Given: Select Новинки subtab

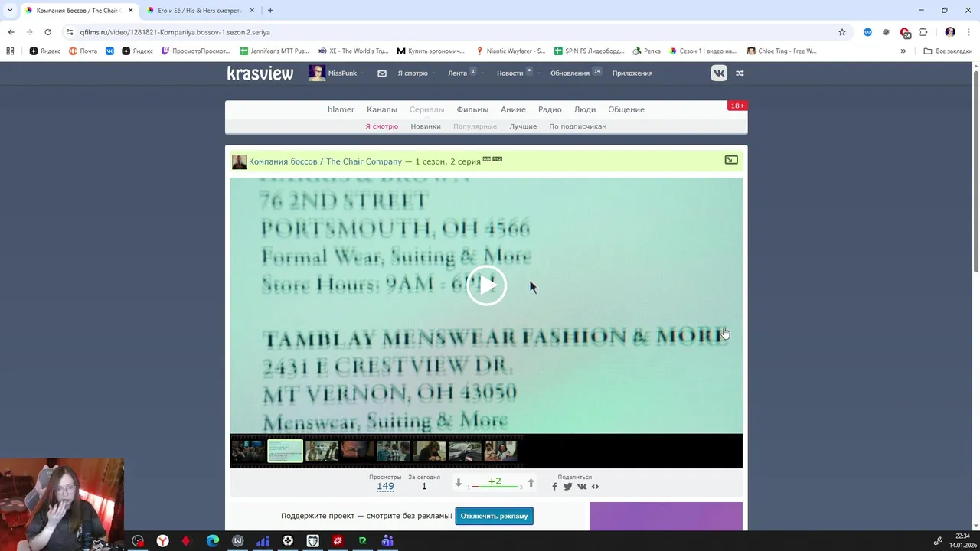Looking at the screenshot, I should (426, 126).
